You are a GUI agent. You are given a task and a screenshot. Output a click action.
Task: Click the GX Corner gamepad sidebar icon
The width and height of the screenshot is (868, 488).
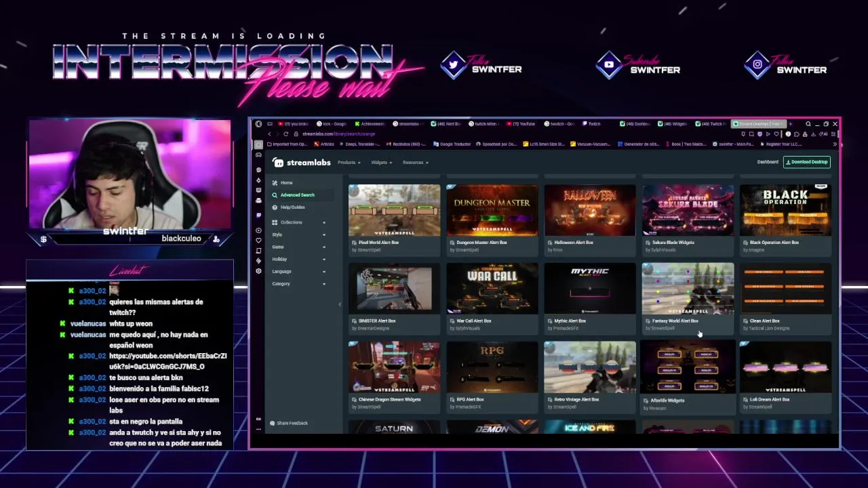click(258, 155)
